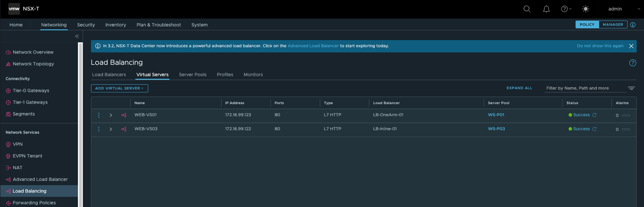Collapse the left navigation sidebar
The image size is (644, 207).
coord(77,36)
